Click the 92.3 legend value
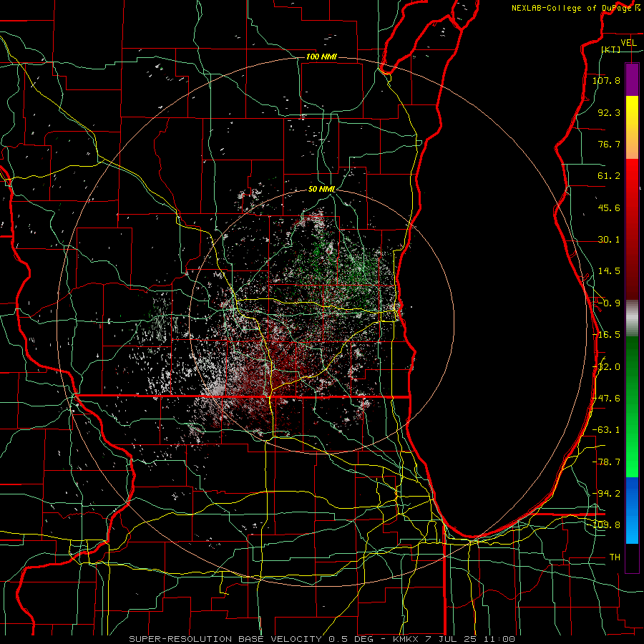This screenshot has height=644, width=644. 609,112
